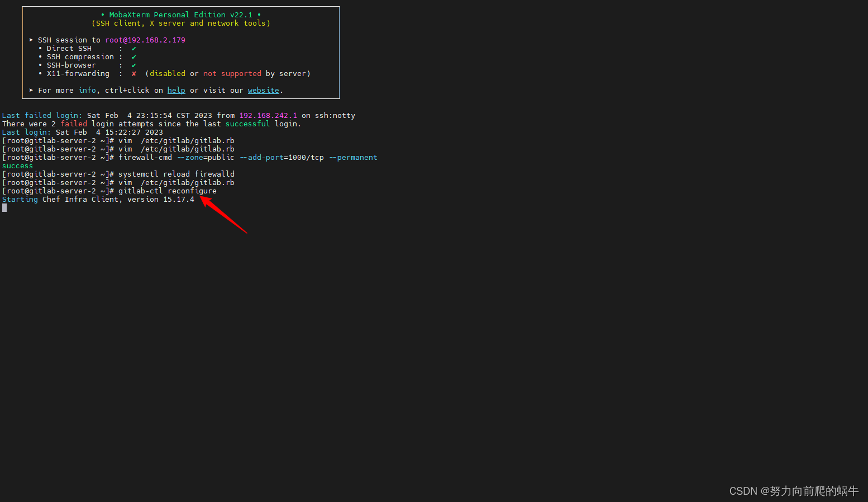
Task: Click the red X beside X11-forwarding
Action: [x=134, y=73]
